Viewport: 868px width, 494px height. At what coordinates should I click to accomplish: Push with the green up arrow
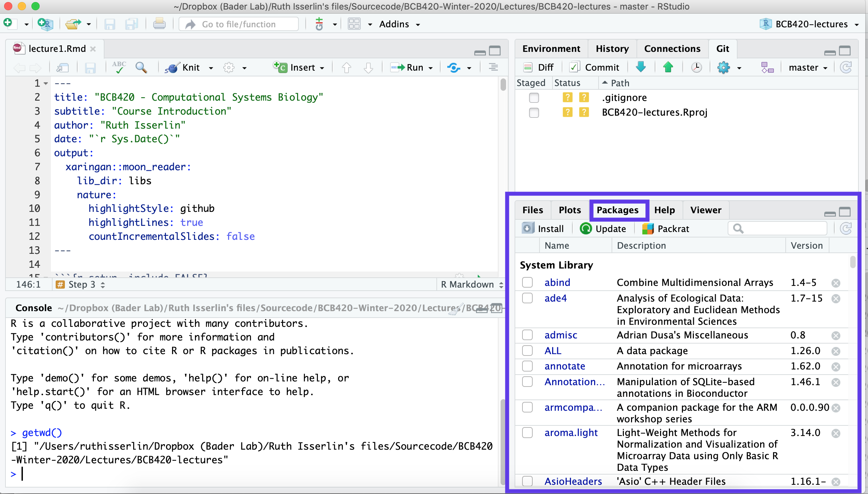(668, 67)
